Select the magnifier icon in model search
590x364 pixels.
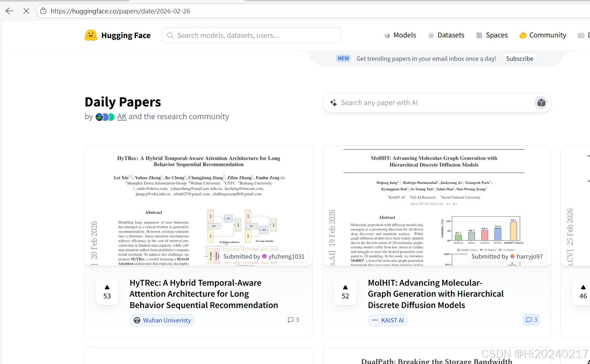[x=170, y=35]
